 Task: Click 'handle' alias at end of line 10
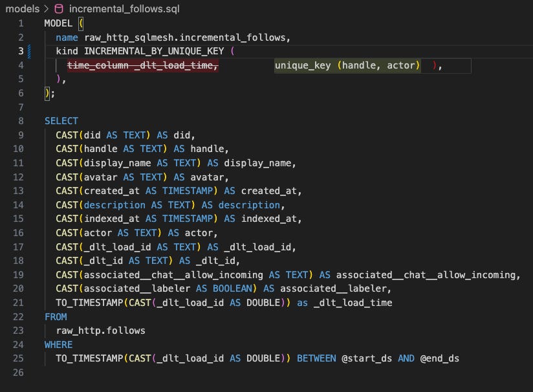207,149
